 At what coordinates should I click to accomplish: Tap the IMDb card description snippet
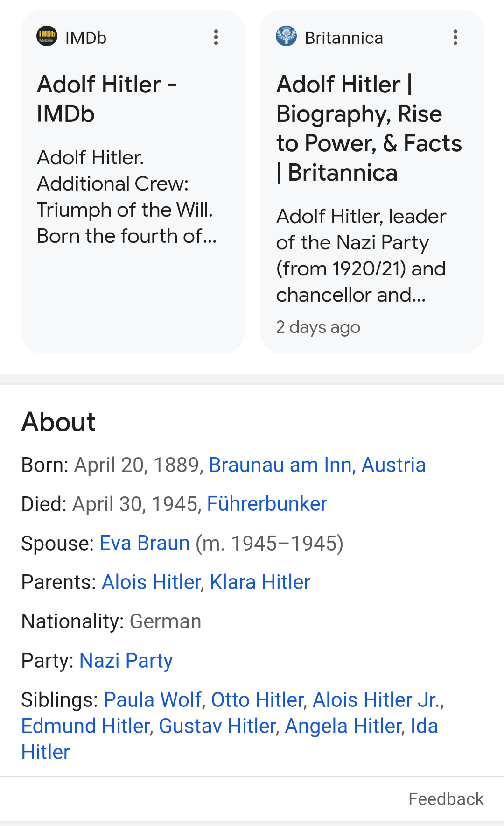(127, 197)
